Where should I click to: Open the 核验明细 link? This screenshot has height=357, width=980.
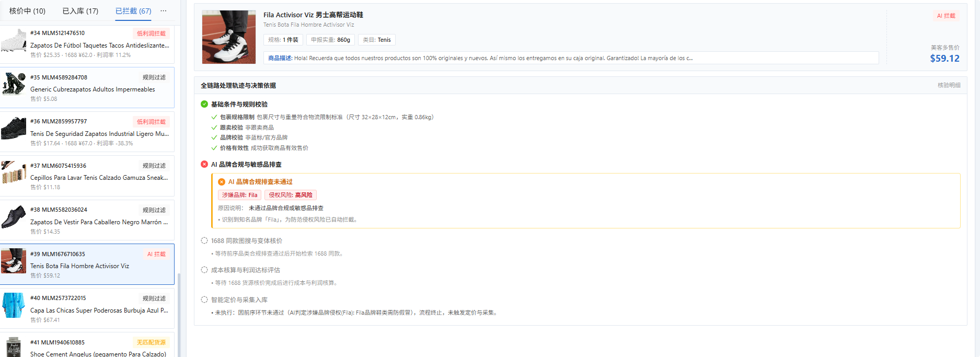949,85
